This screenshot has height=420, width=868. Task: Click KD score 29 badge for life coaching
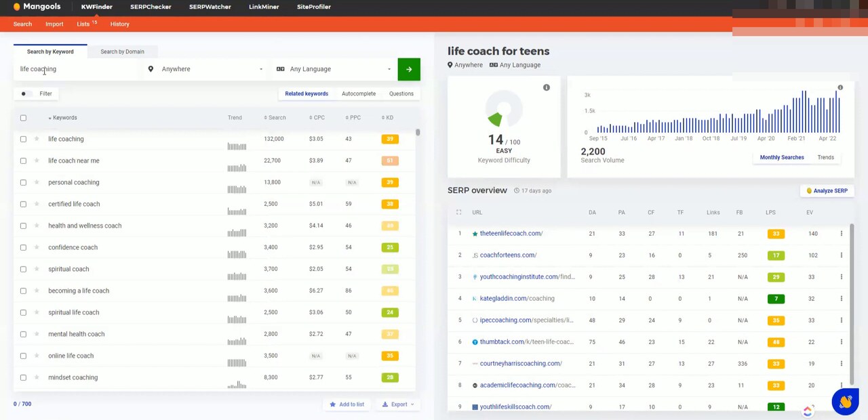pyautogui.click(x=390, y=139)
